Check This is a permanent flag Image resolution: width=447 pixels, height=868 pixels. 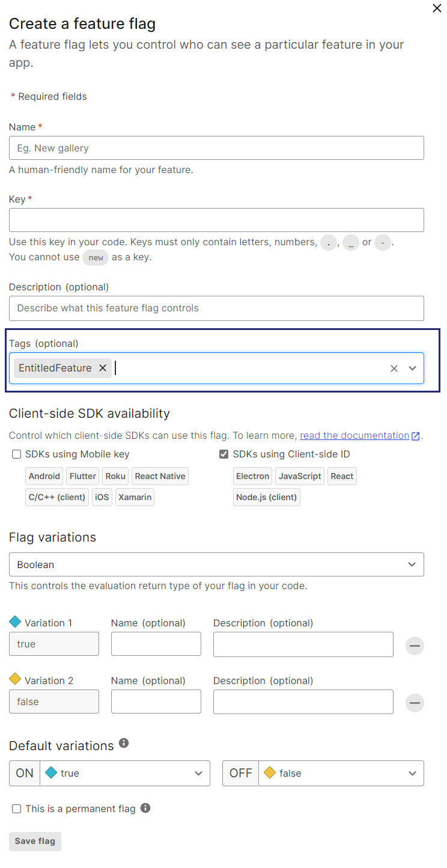[x=17, y=809]
